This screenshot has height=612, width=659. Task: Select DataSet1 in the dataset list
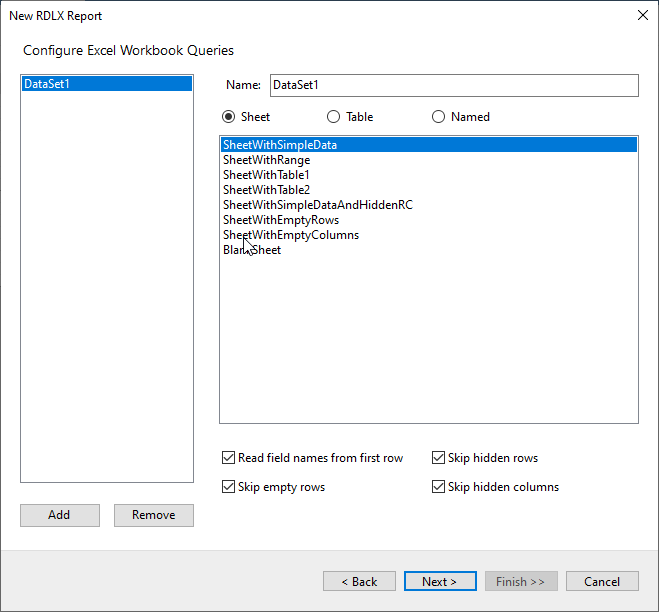107,84
